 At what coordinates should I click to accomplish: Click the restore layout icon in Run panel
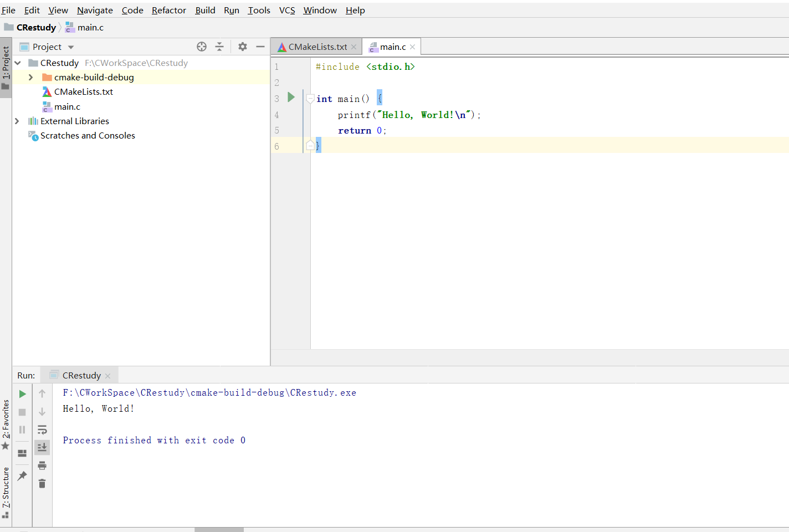[22, 453]
